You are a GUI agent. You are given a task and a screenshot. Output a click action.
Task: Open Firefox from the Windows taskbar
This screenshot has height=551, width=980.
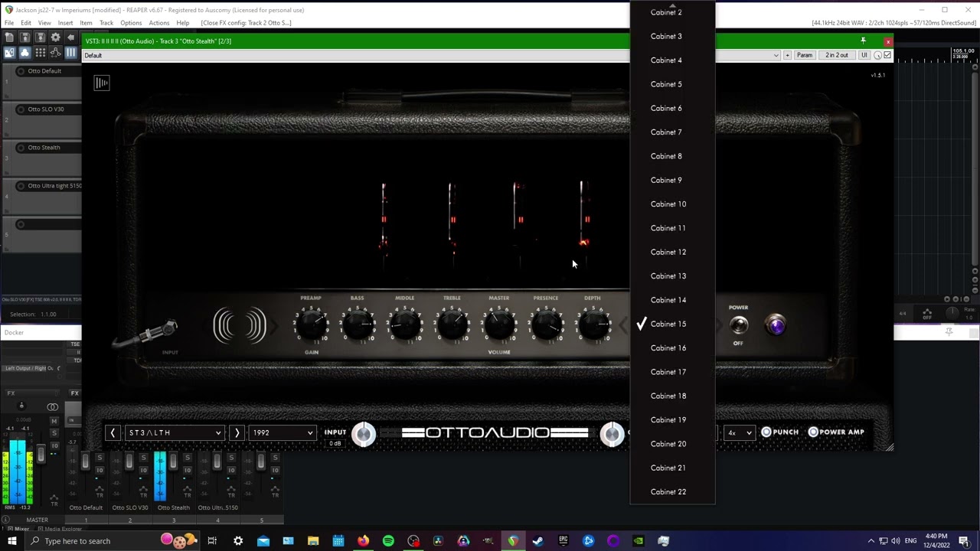(x=363, y=541)
